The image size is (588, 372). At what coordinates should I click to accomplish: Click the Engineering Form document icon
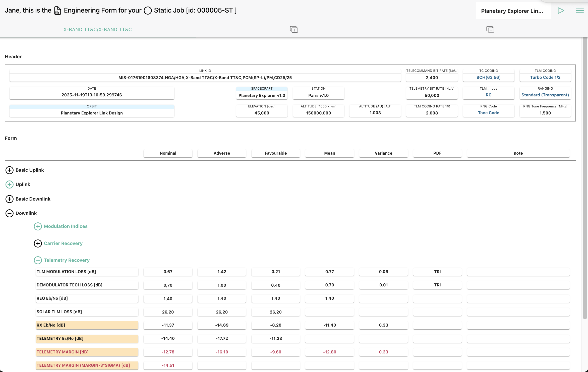click(58, 11)
